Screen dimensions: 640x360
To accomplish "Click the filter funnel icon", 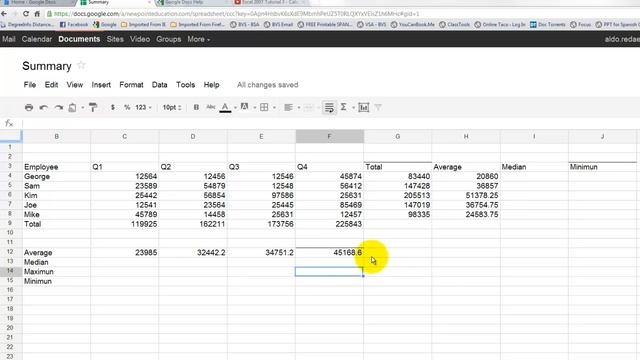I will click(x=378, y=107).
